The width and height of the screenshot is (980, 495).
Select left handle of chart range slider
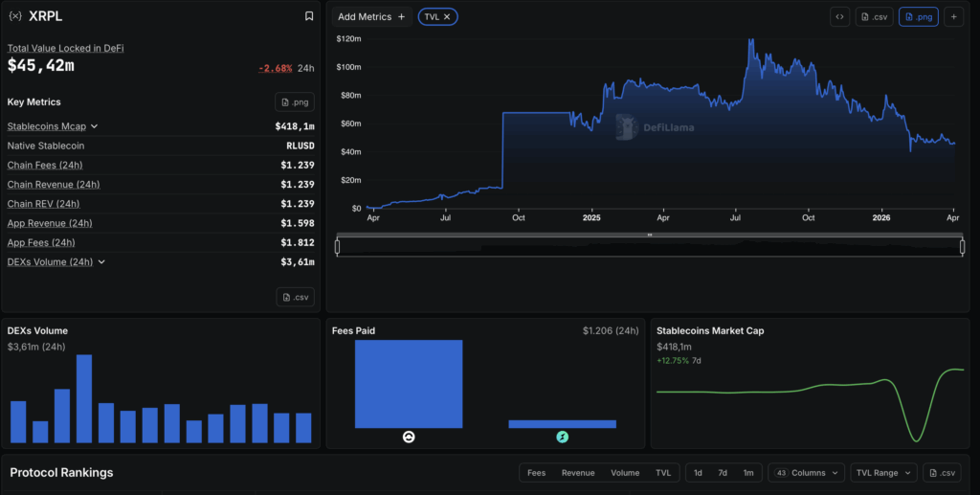pyautogui.click(x=338, y=247)
